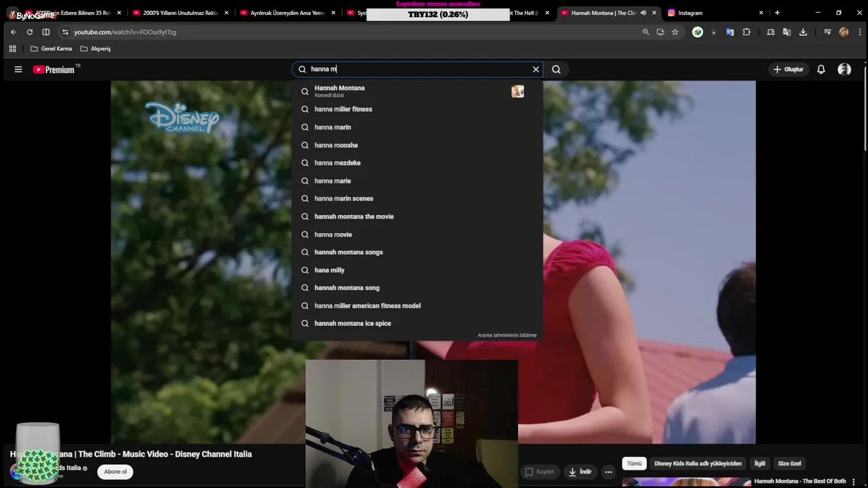The height and width of the screenshot is (488, 868).
Task: Pick suggestion hana milly
Action: pos(417,270)
